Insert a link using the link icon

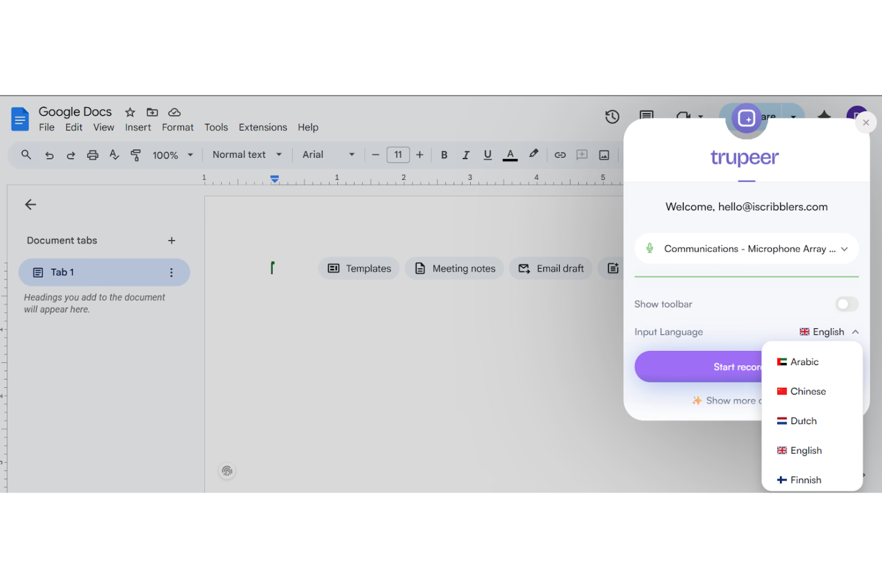point(560,154)
